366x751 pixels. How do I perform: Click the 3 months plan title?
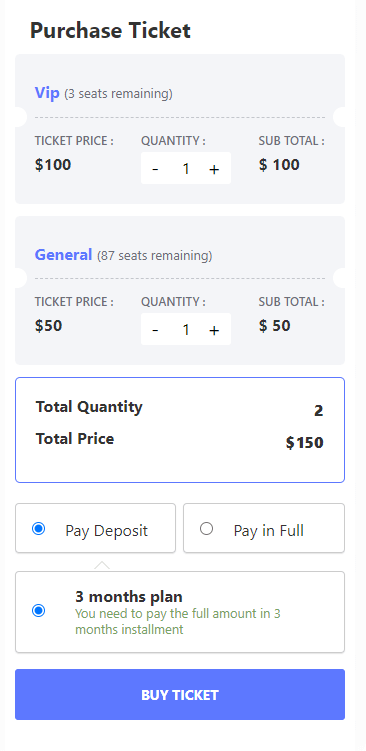(x=129, y=597)
